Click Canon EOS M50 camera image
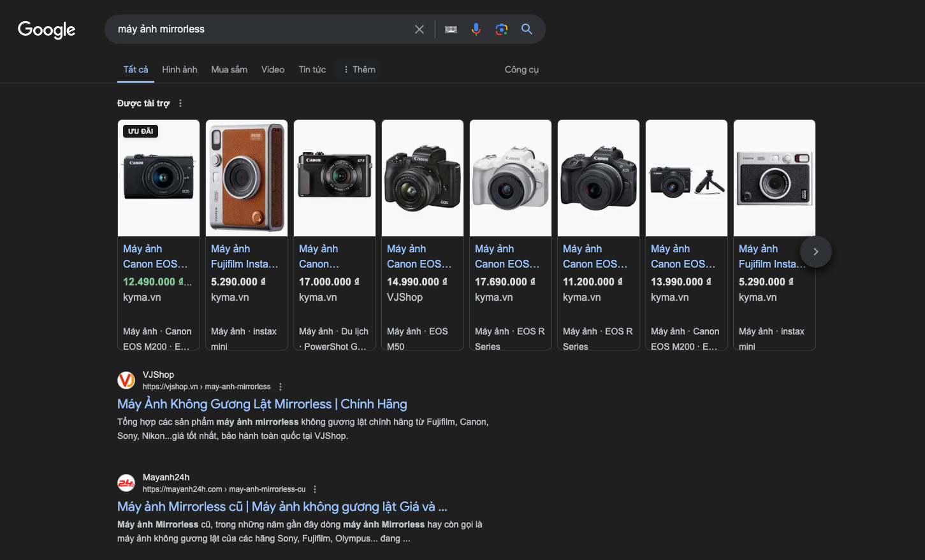925x560 pixels. [423, 178]
